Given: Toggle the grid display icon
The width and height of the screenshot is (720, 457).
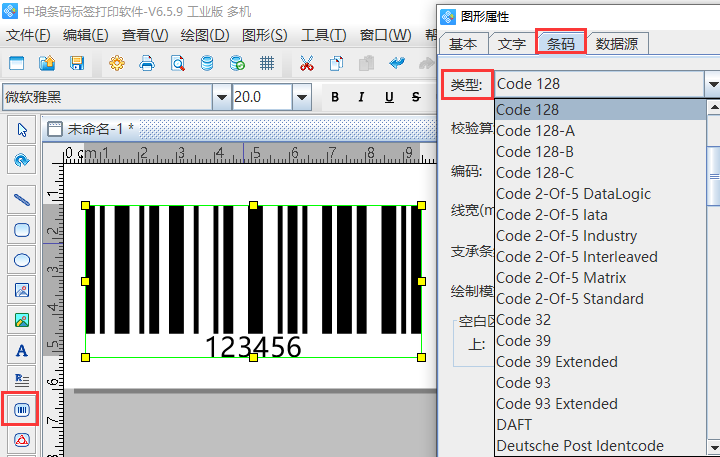Looking at the screenshot, I should 267,63.
